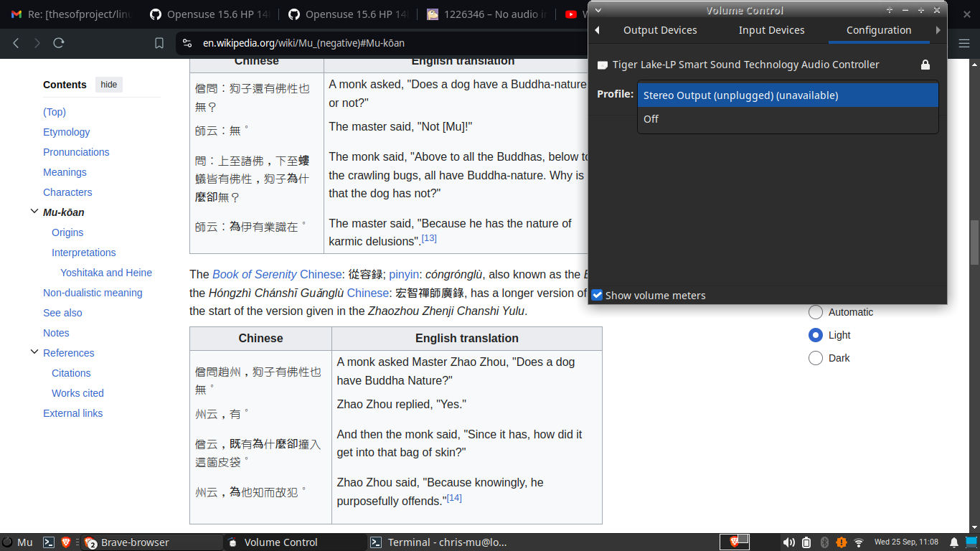Open the Book of Serenity link
Viewport: 980px width, 551px height.
coord(254,274)
